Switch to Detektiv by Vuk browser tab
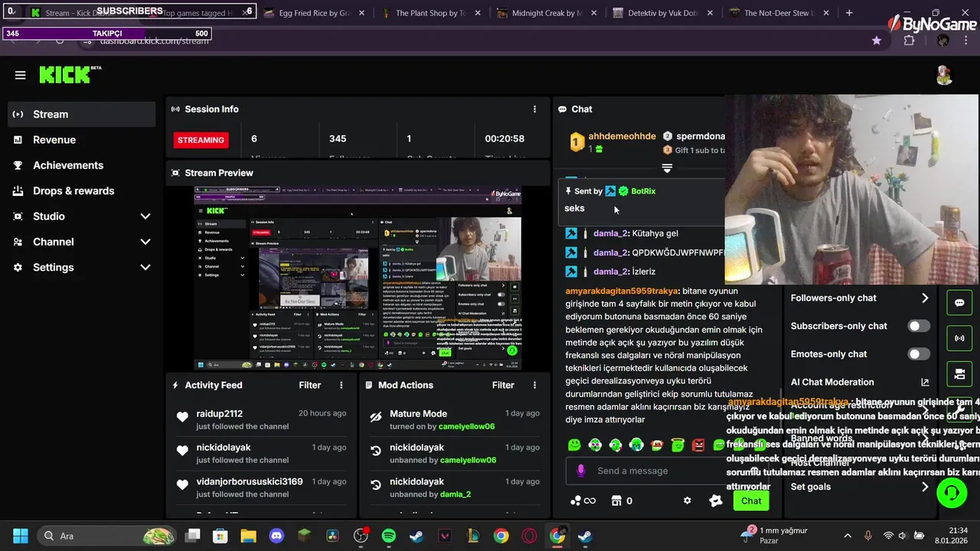980x551 pixels. click(x=663, y=13)
